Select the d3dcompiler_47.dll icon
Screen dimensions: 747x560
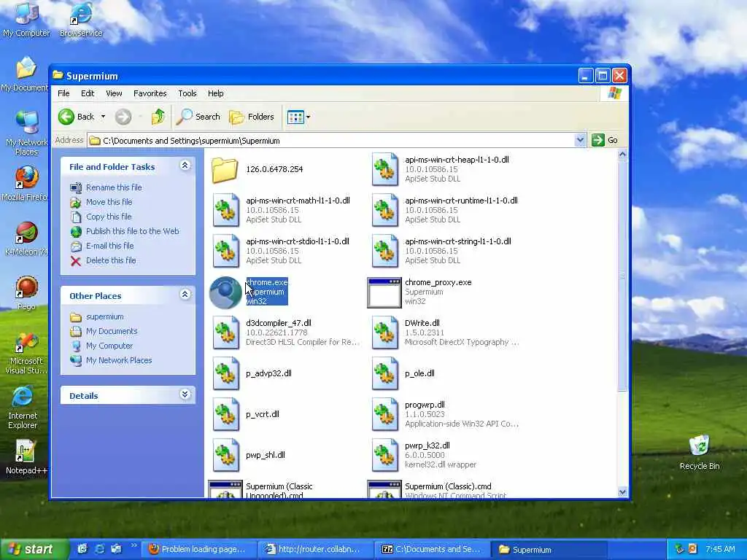click(x=226, y=332)
